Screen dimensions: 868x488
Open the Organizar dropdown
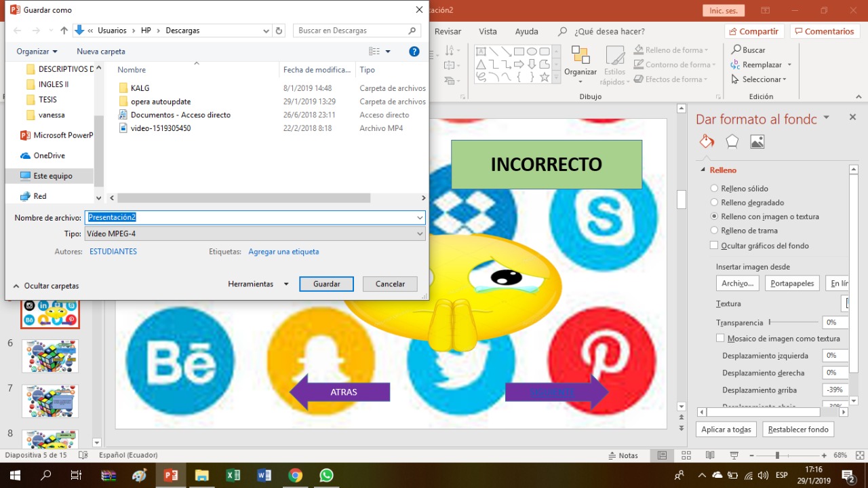coord(36,51)
